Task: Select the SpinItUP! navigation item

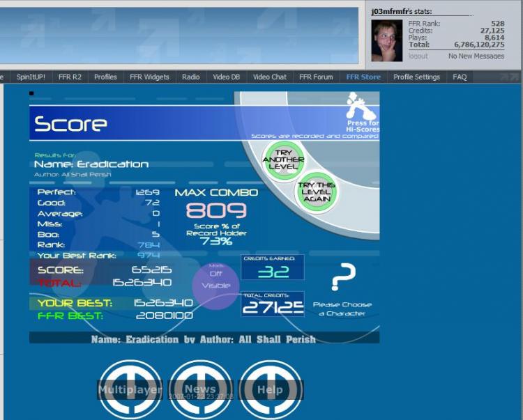Action: pos(31,77)
